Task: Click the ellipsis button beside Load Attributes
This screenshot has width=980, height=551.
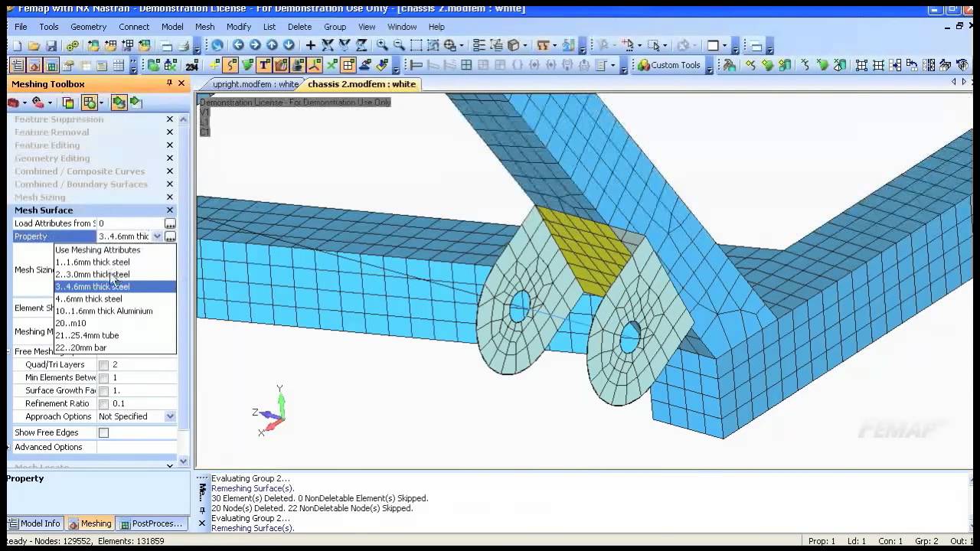Action: 170,223
